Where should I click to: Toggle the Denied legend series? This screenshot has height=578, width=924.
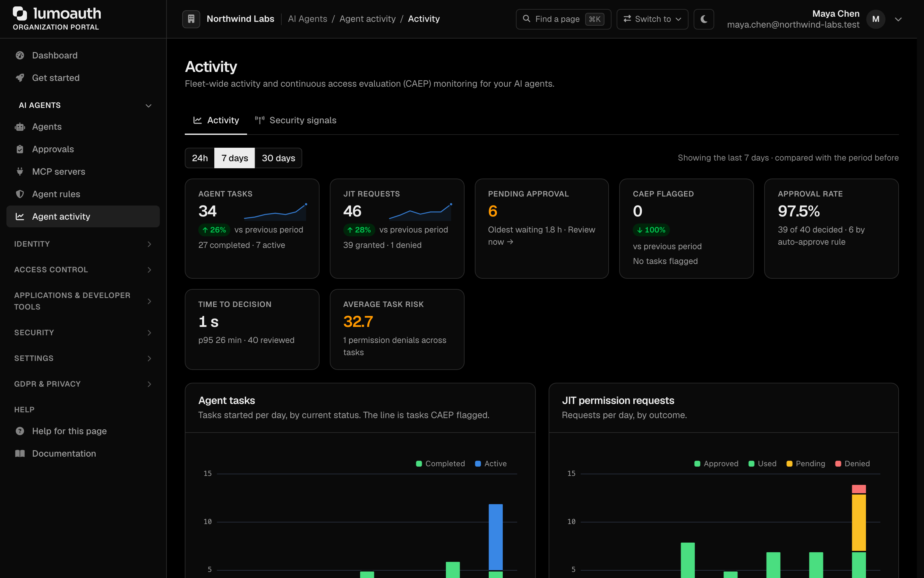coord(852,464)
